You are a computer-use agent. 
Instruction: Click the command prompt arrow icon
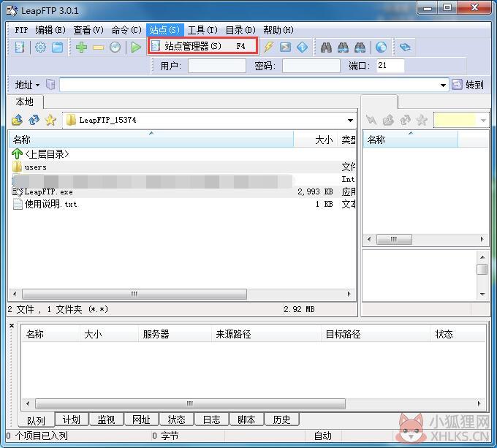pyautogui.click(x=285, y=48)
